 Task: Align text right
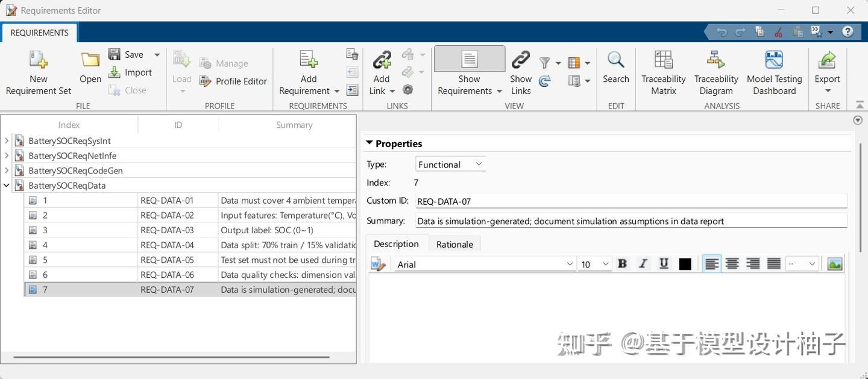point(753,263)
